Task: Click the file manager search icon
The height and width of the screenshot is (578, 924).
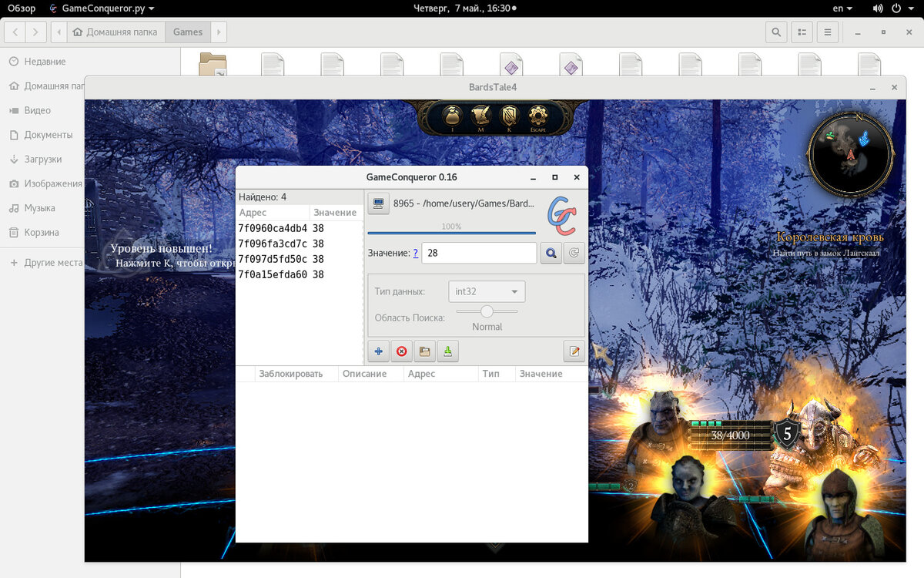Action: pos(776,32)
